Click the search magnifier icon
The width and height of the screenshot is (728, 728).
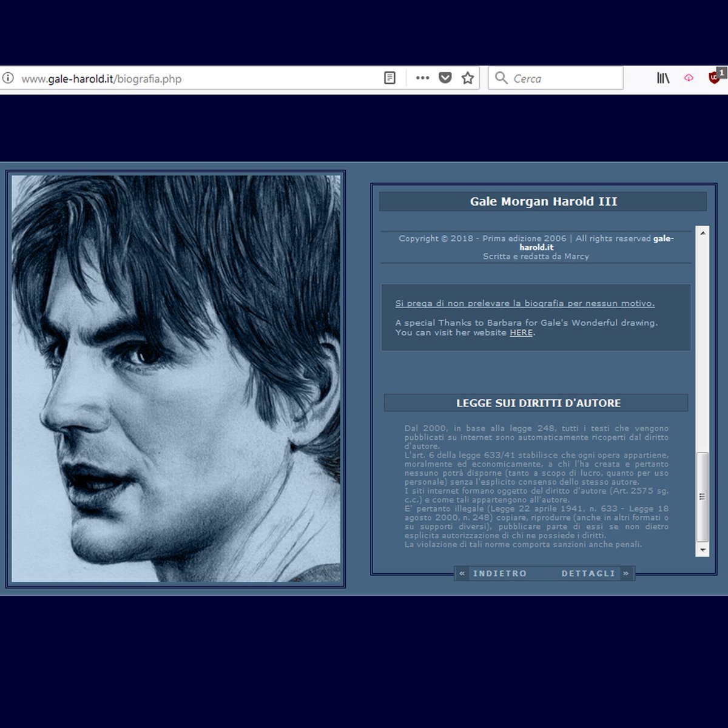pyautogui.click(x=501, y=78)
